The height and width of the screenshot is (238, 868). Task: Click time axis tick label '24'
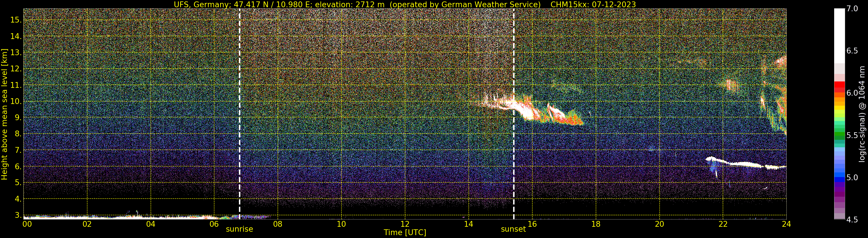(x=786, y=224)
